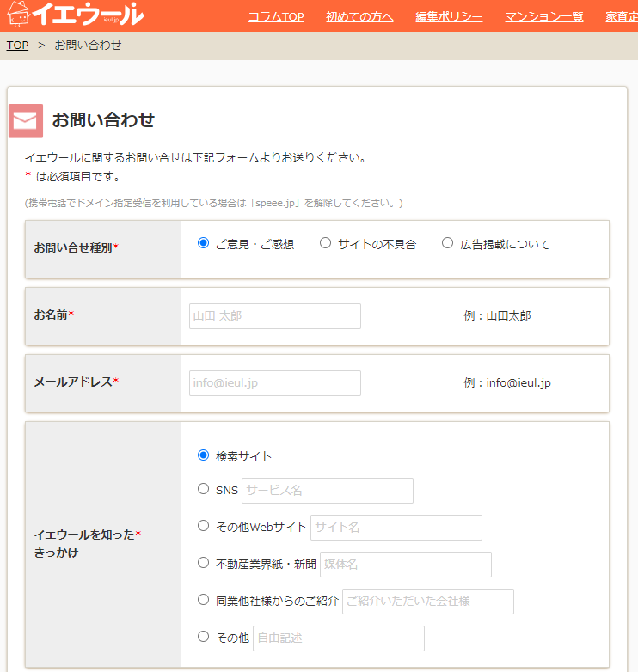Click the サイト名 text field
Viewport: 638px width, 672px height.
[x=396, y=528]
